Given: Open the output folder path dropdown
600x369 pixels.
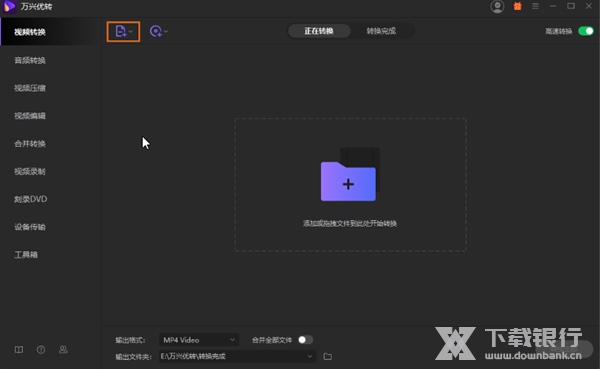Looking at the screenshot, I should tap(237, 356).
